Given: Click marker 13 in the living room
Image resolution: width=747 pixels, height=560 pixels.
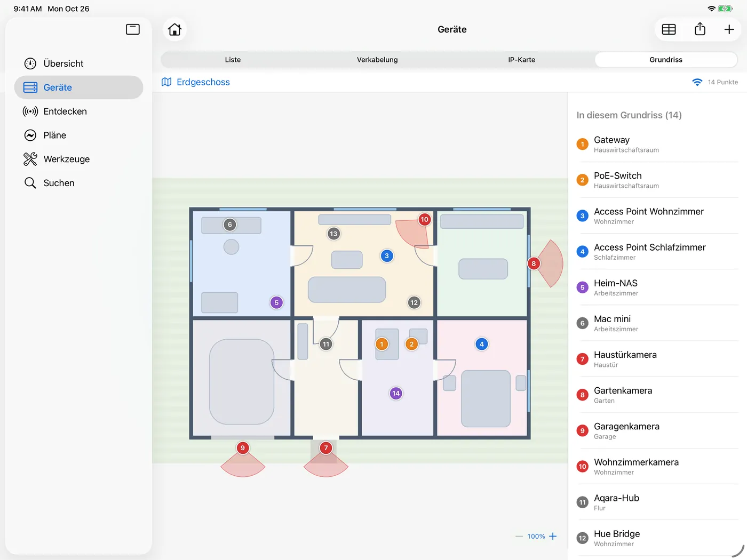Looking at the screenshot, I should pos(333,234).
